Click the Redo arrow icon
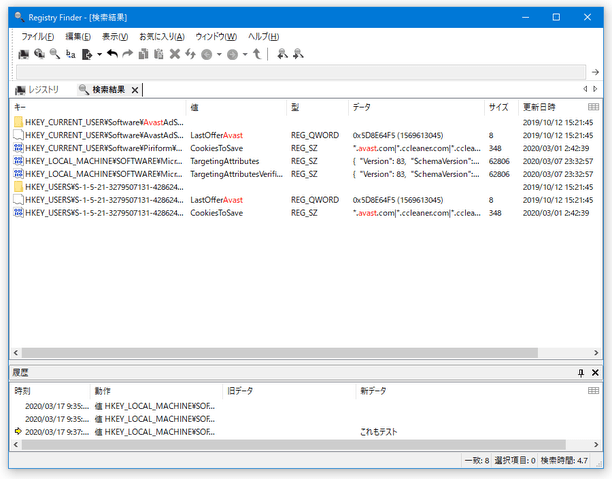612x479 pixels. pyautogui.click(x=128, y=54)
